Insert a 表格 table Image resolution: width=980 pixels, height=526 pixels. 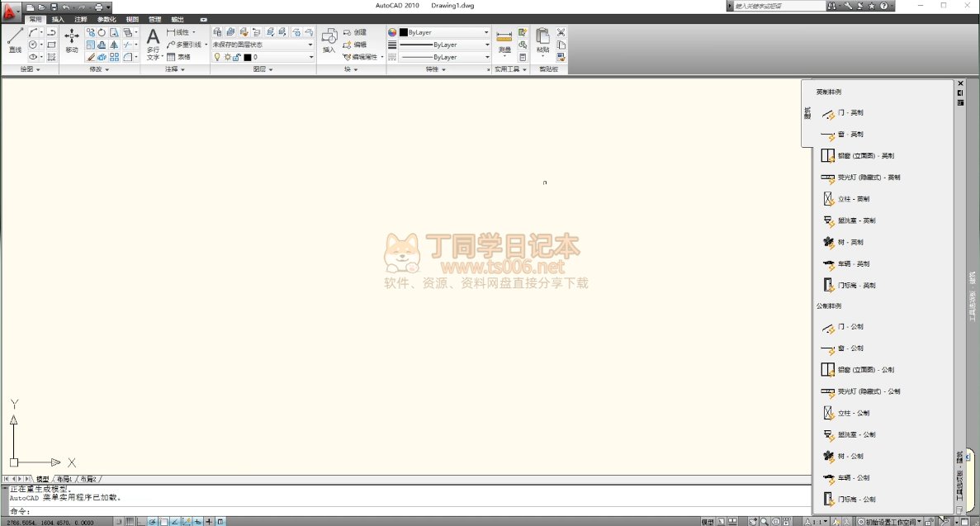(179, 57)
